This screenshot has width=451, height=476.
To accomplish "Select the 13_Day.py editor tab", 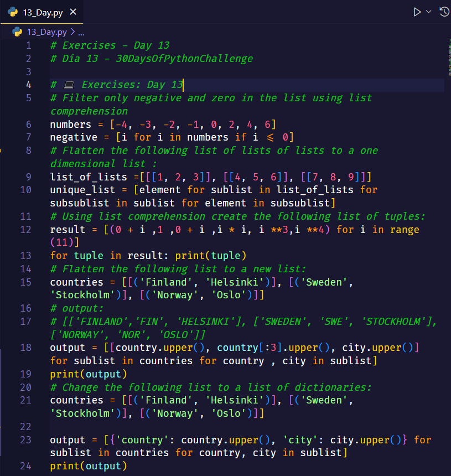I will [42, 12].
